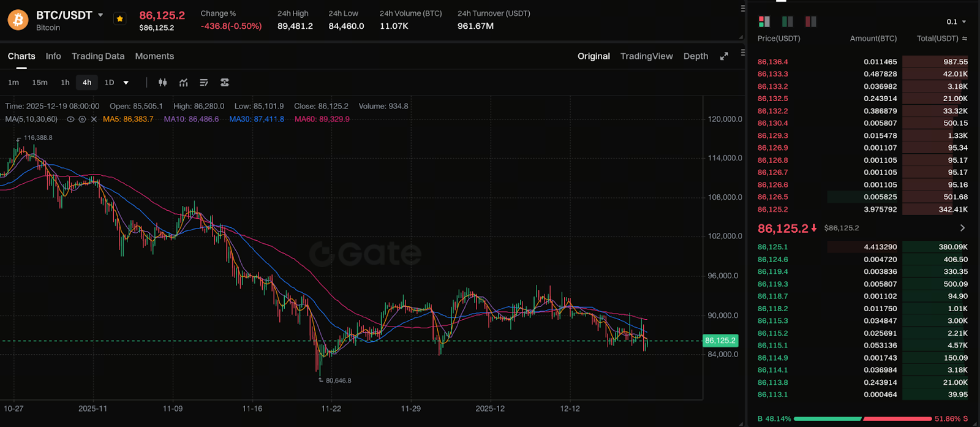Image resolution: width=980 pixels, height=427 pixels.
Task: Click the Bitcoin coin logo
Action: pos(18,20)
